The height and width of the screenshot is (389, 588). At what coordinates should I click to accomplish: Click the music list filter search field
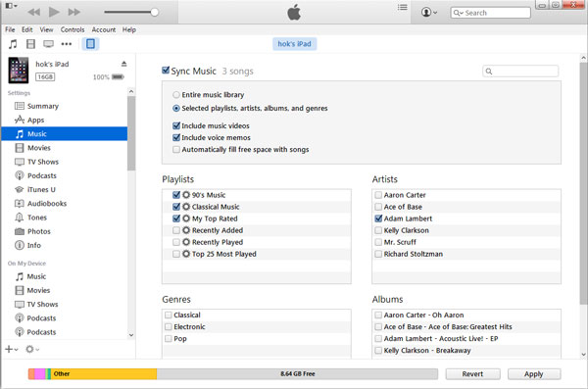coord(520,71)
